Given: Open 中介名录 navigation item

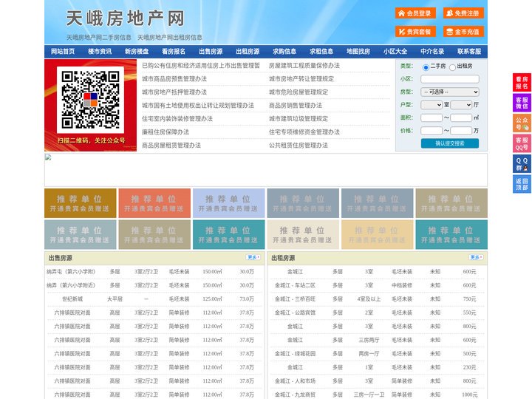Looking at the screenshot, I should click(432, 52).
